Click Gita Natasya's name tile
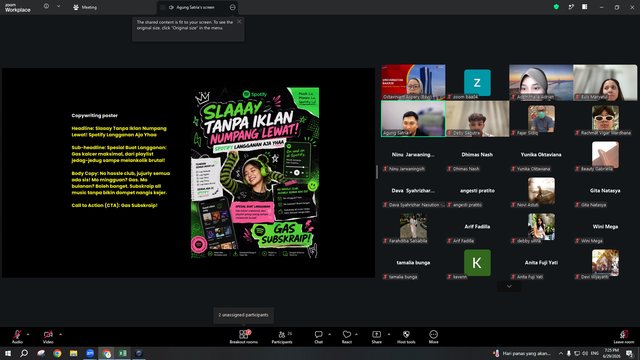 [x=605, y=191]
